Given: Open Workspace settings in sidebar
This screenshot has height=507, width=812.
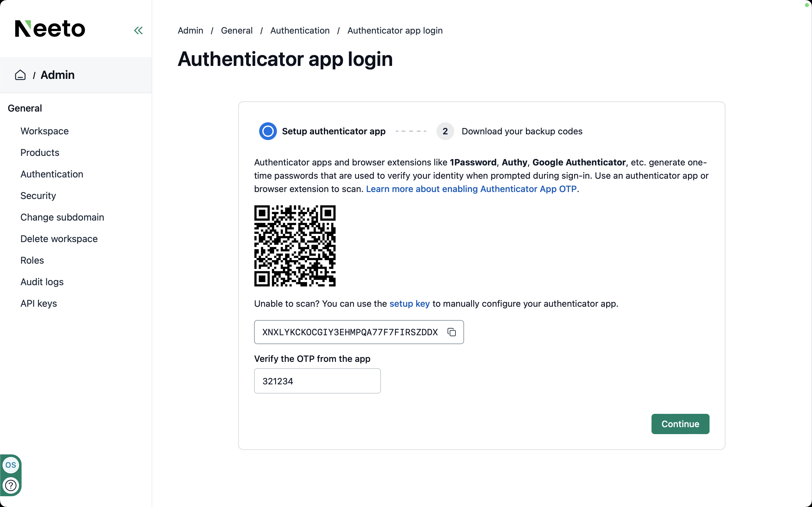Looking at the screenshot, I should click(x=44, y=131).
